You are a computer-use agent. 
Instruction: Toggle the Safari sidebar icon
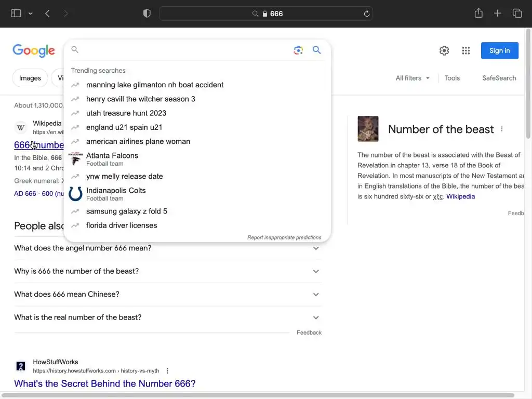pyautogui.click(x=16, y=14)
